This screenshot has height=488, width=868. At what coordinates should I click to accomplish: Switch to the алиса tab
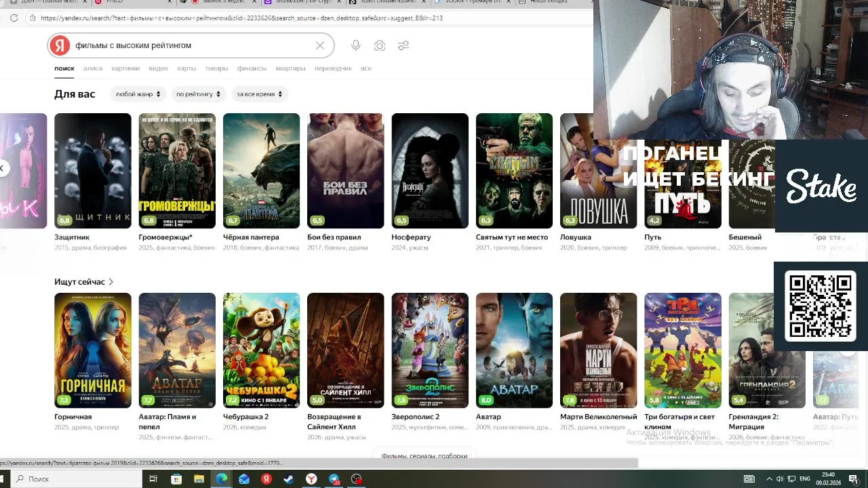[x=93, y=68]
